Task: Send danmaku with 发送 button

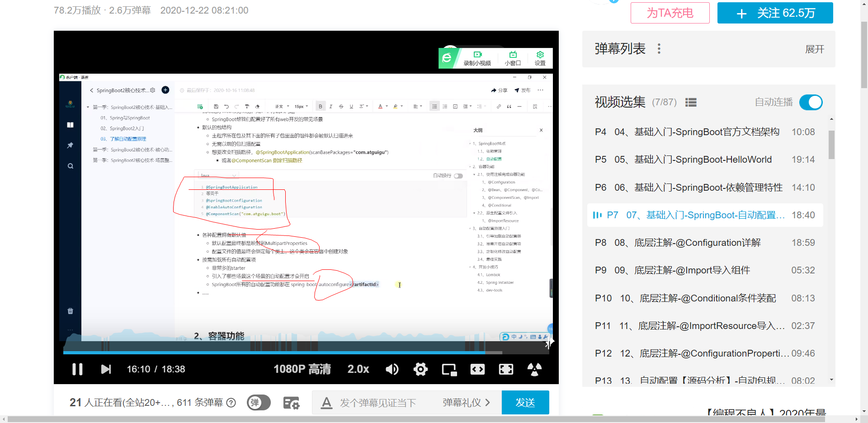Action: [525, 403]
